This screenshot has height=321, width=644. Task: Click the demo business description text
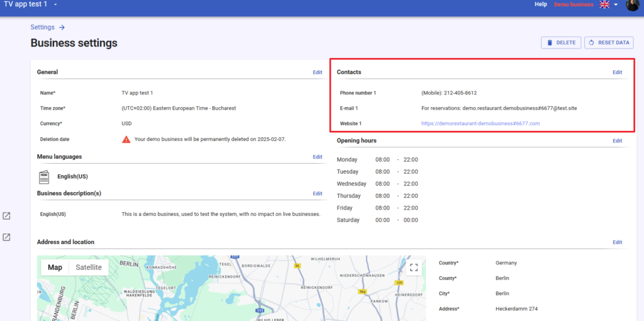tap(221, 214)
